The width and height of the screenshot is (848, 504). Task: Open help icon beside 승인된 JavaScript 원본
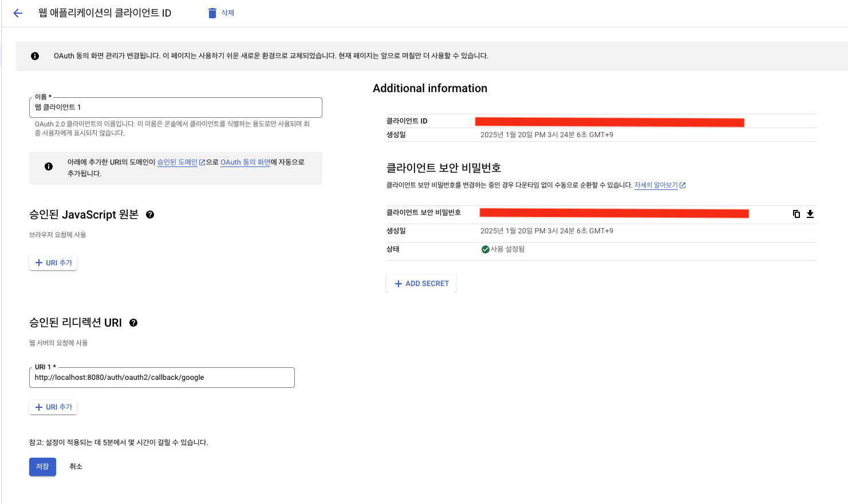coord(150,215)
